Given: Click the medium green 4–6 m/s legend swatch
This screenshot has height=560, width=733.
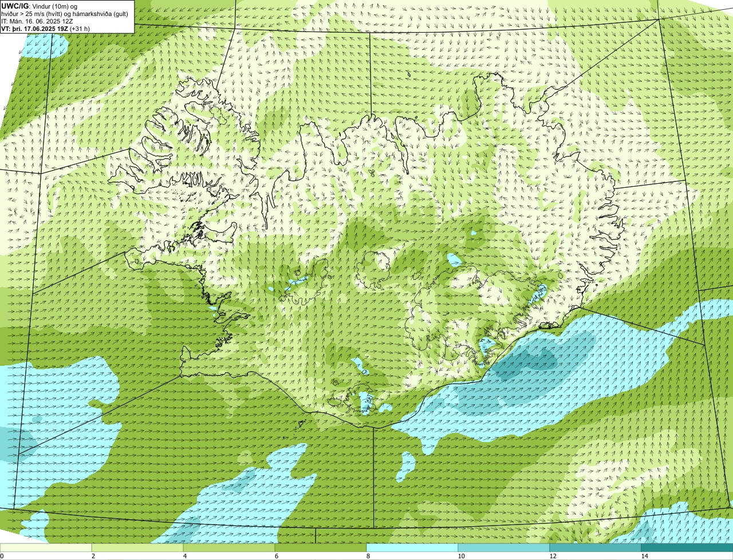Looking at the screenshot, I should coord(229,547).
